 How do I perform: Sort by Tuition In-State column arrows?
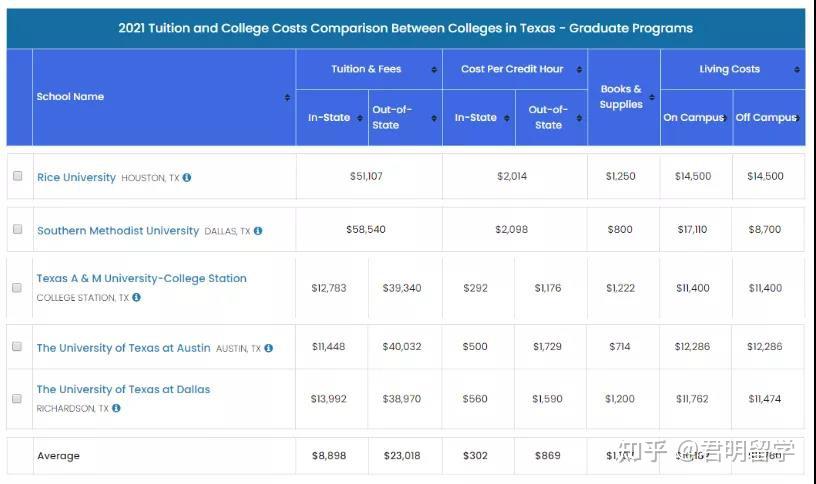coord(360,118)
